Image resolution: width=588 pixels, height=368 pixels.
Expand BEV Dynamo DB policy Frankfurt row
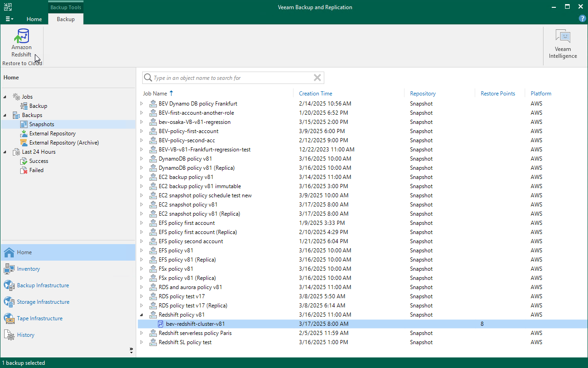(x=142, y=104)
